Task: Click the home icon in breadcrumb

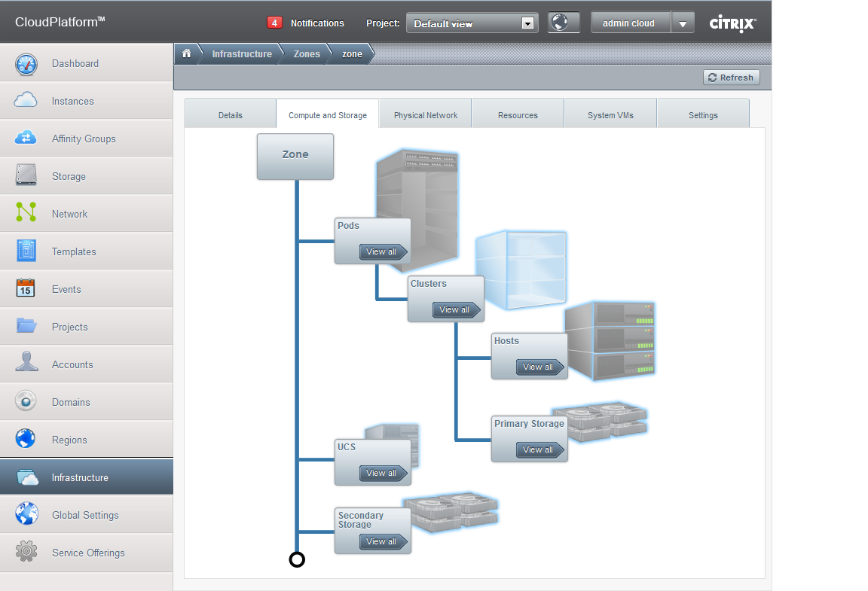Action: pos(187,53)
